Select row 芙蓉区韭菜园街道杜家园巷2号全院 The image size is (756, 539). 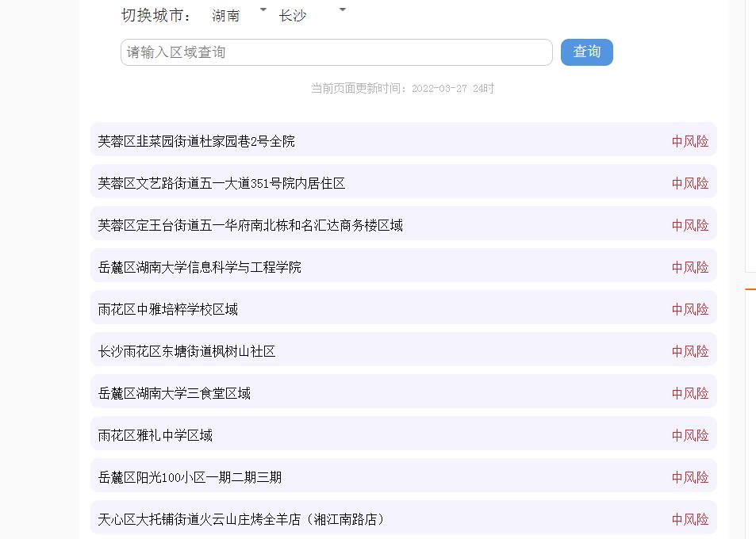404,140
